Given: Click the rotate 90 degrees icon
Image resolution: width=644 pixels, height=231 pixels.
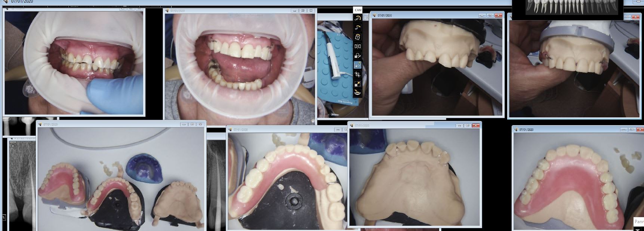Looking at the screenshot, I should (x=358, y=28).
